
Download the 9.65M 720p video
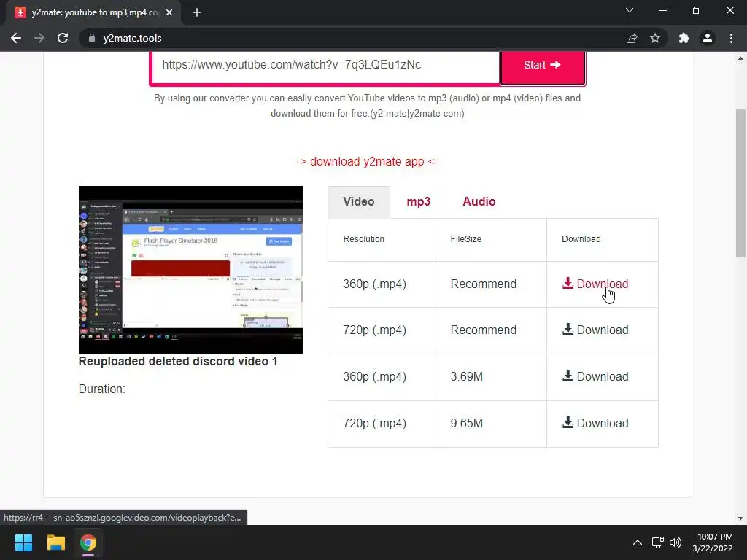tap(595, 424)
